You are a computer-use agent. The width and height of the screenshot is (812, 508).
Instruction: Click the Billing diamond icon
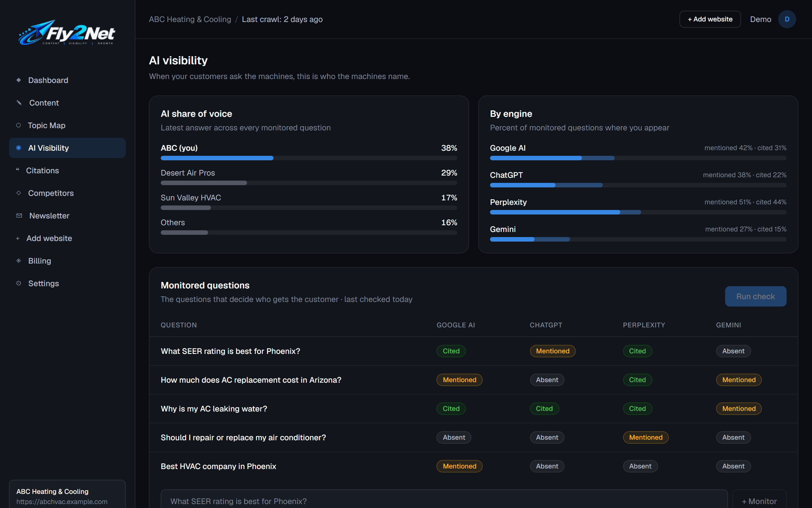tap(19, 260)
